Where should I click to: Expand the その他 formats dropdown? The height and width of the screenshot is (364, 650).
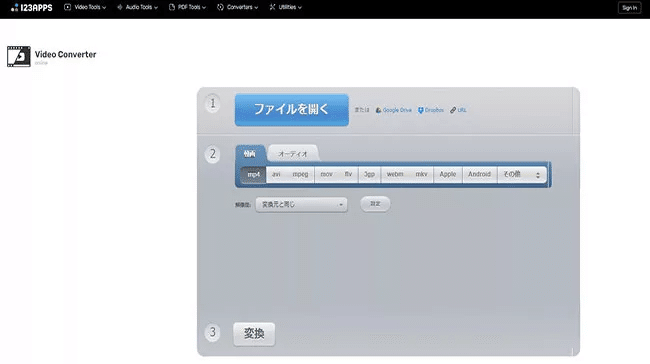[522, 175]
